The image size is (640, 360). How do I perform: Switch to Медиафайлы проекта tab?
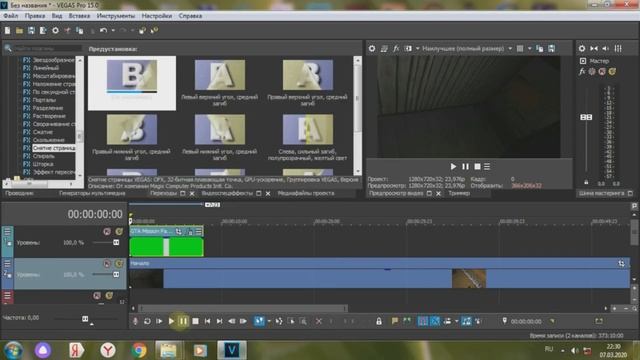[x=306, y=193]
